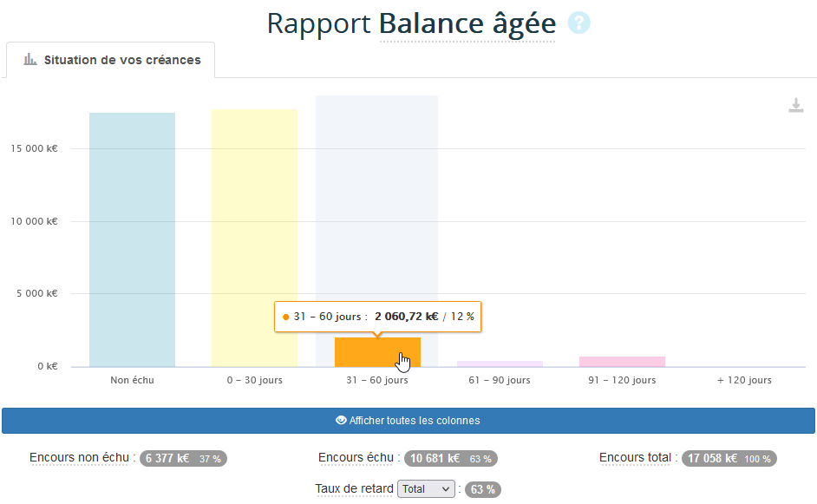
Task: Click the dropdown arrow next to Total
Action: (x=447, y=488)
